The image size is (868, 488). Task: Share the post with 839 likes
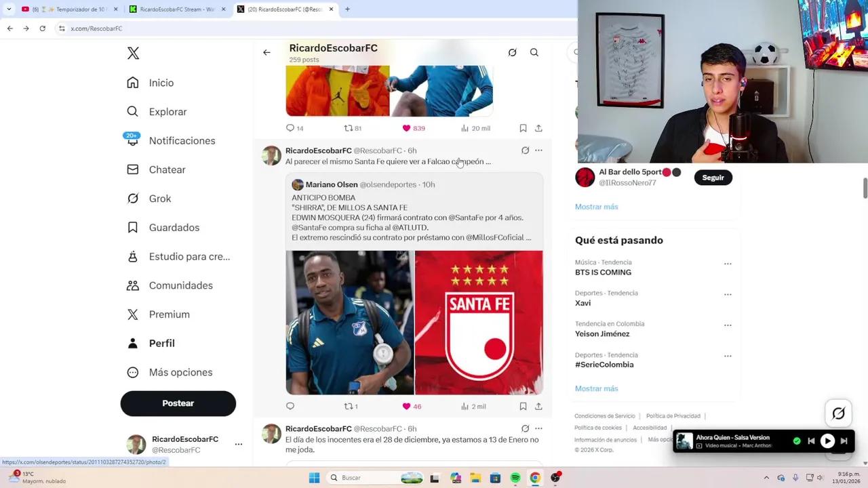coord(538,128)
